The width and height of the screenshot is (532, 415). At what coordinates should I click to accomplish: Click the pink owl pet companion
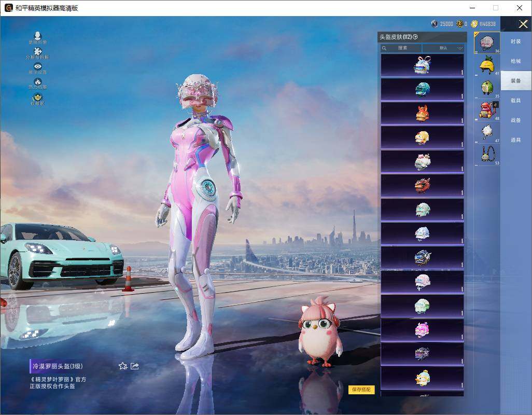(x=320, y=332)
